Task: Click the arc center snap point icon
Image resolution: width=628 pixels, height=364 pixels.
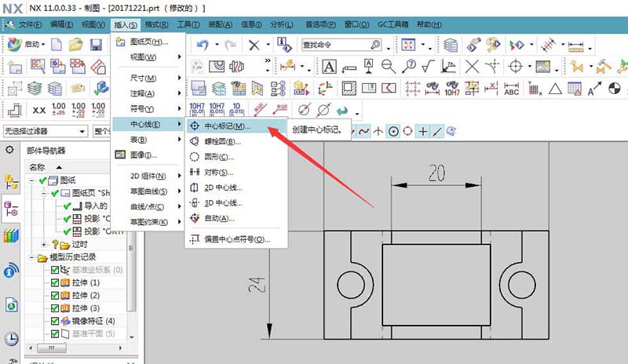Action: tap(393, 131)
